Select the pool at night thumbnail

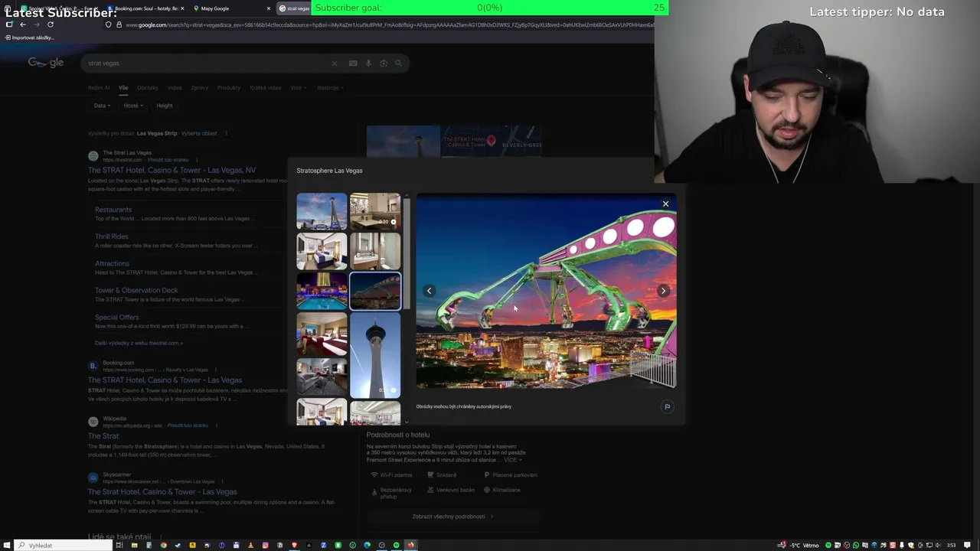pyautogui.click(x=322, y=292)
